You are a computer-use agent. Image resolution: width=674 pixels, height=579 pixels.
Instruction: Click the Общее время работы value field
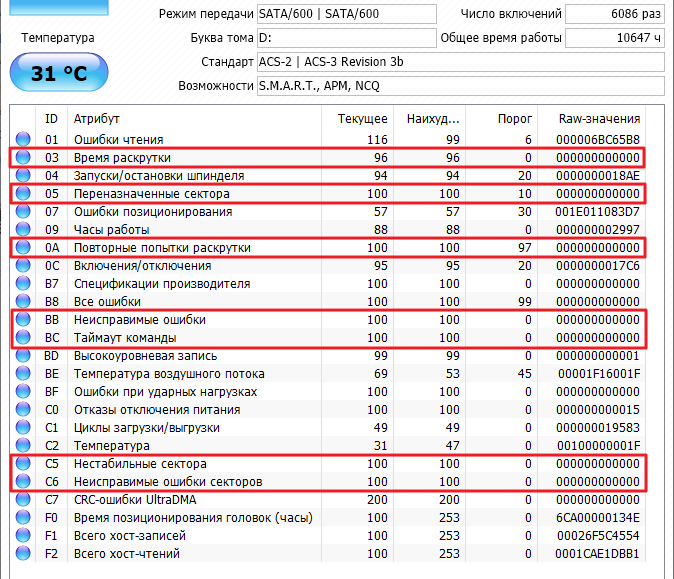point(614,38)
